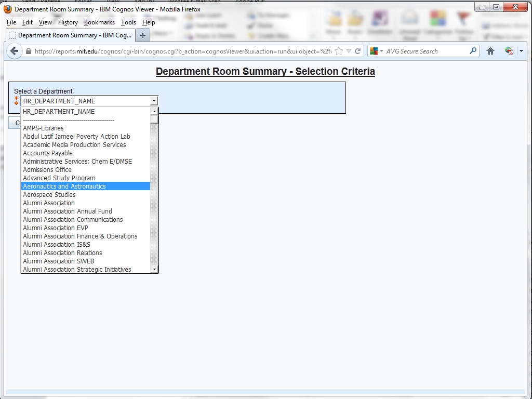Collapse the HR_DEPARTMENT_NAME combo box arrow
Screen dimensions: 532x399
tap(154, 101)
